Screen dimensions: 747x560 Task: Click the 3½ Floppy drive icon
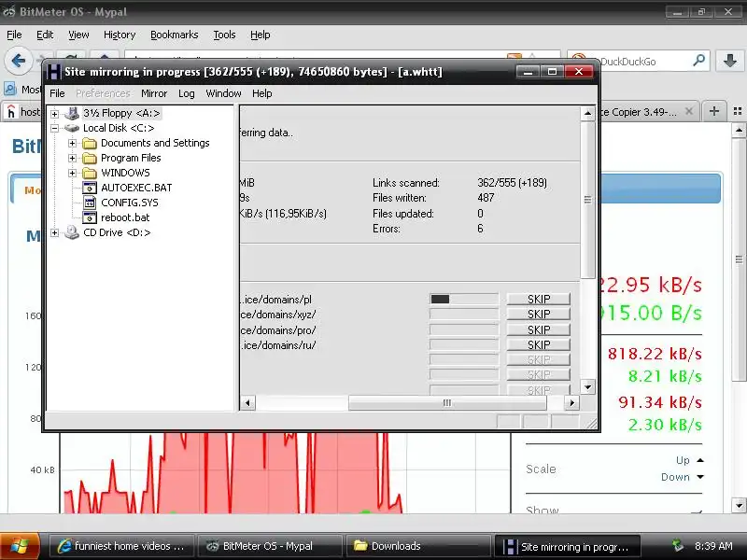[72, 113]
